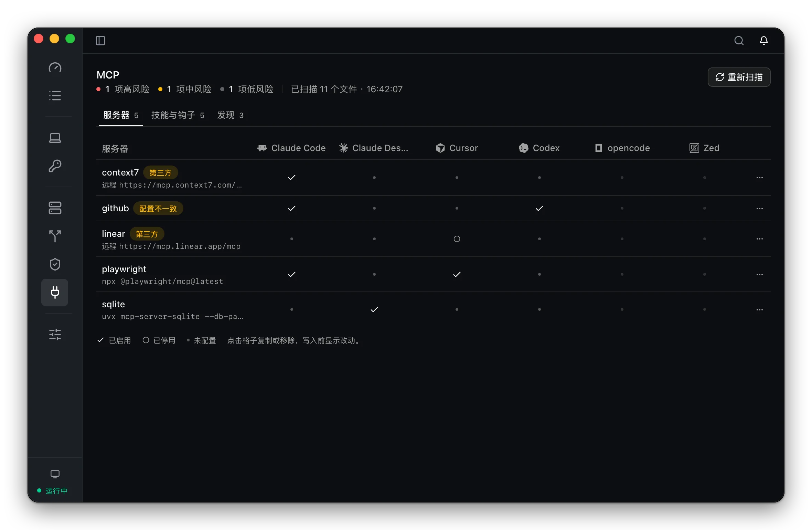Toggle context7 enabled check for Claude Code
This screenshot has width=812, height=530.
[292, 178]
